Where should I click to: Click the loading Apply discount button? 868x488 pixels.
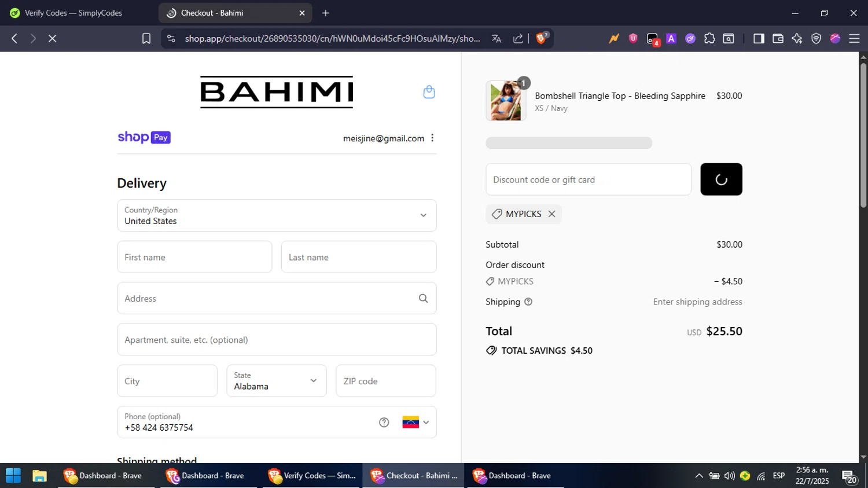point(721,179)
